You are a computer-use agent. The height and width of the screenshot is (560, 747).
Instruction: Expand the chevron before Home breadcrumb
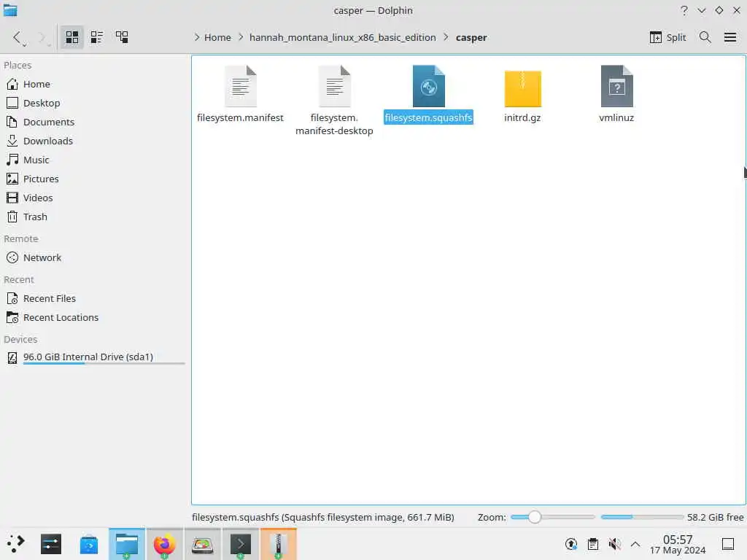click(196, 37)
